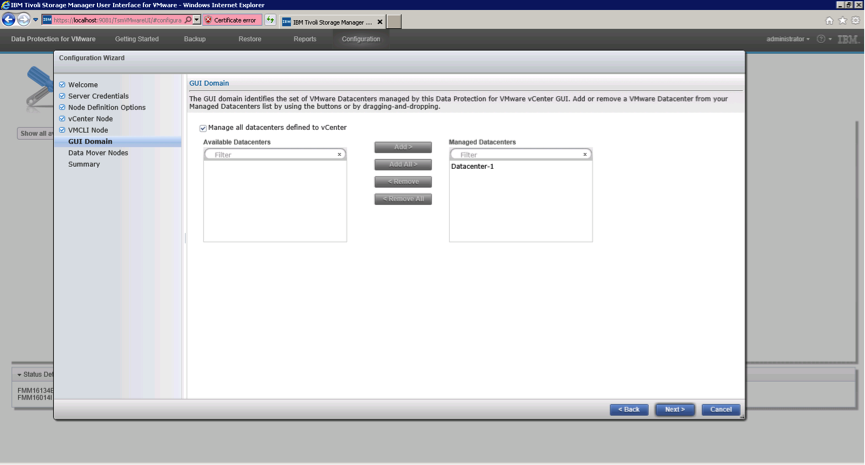Uncheck Manage all datacenters defined to vCenter
865x465 pixels.
click(203, 128)
